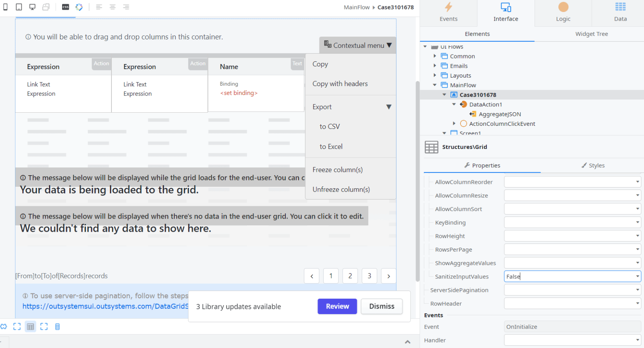Open the theme customizer color wheel
This screenshot has width=644, height=348.
(x=79, y=7)
